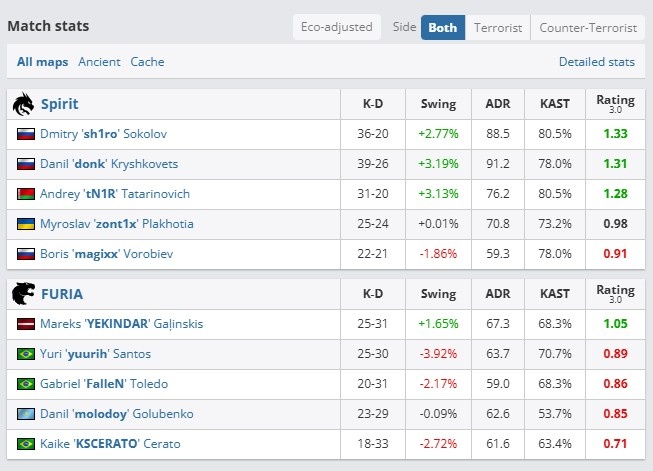
Task: Click YEKINDAR's 1.05 rating value
Action: 616,324
